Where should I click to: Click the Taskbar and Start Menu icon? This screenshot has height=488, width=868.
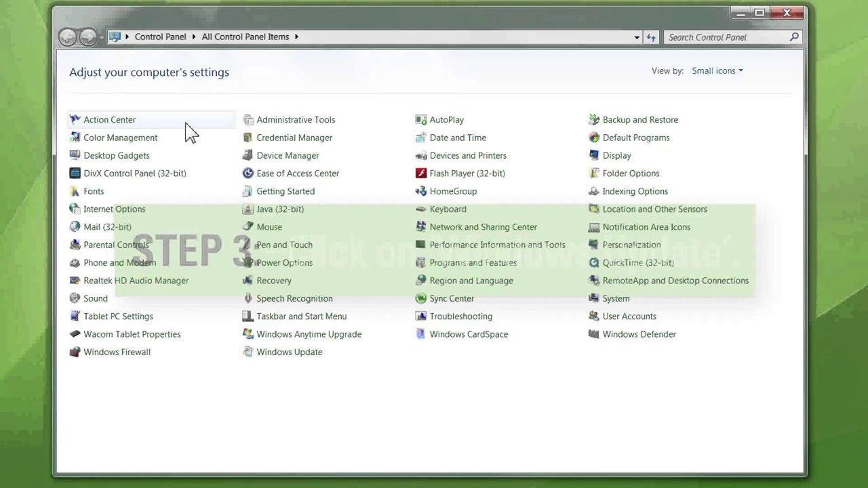[248, 317]
